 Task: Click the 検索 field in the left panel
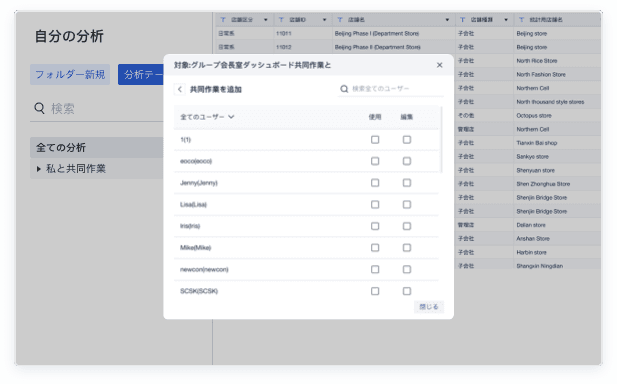(x=97, y=109)
